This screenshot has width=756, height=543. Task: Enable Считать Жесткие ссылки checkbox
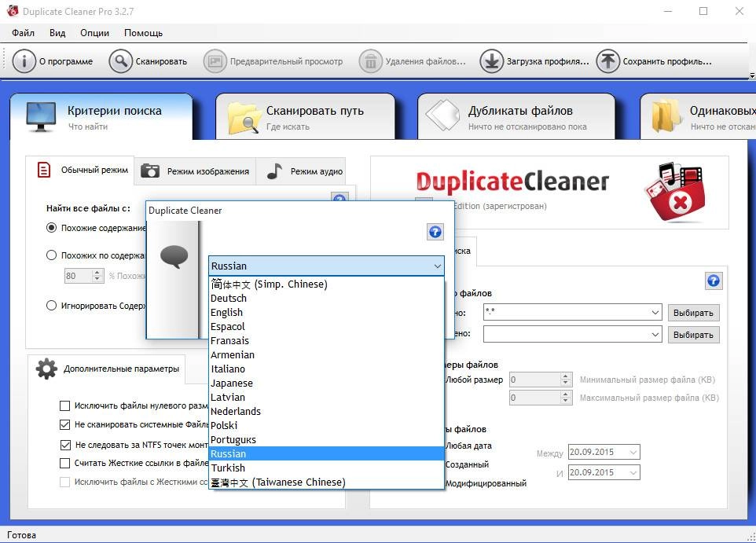click(64, 463)
